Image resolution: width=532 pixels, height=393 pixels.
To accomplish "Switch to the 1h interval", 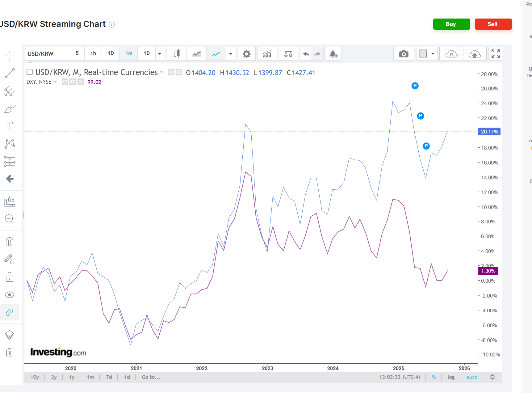I will coord(93,53).
